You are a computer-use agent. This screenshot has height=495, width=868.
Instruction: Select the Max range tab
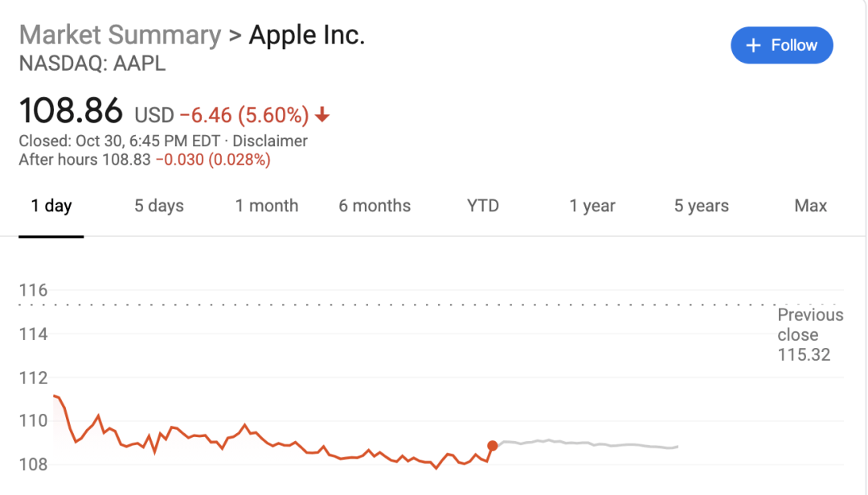tap(810, 206)
